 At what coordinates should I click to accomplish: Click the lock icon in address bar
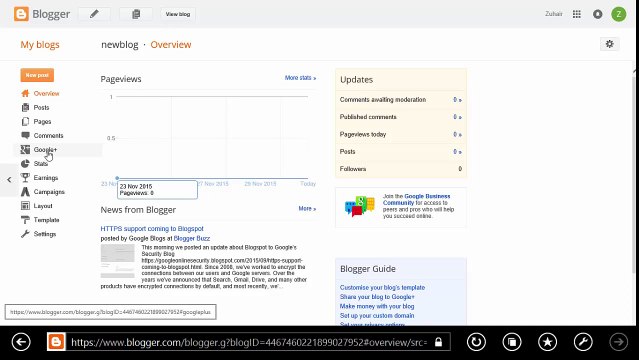438,342
